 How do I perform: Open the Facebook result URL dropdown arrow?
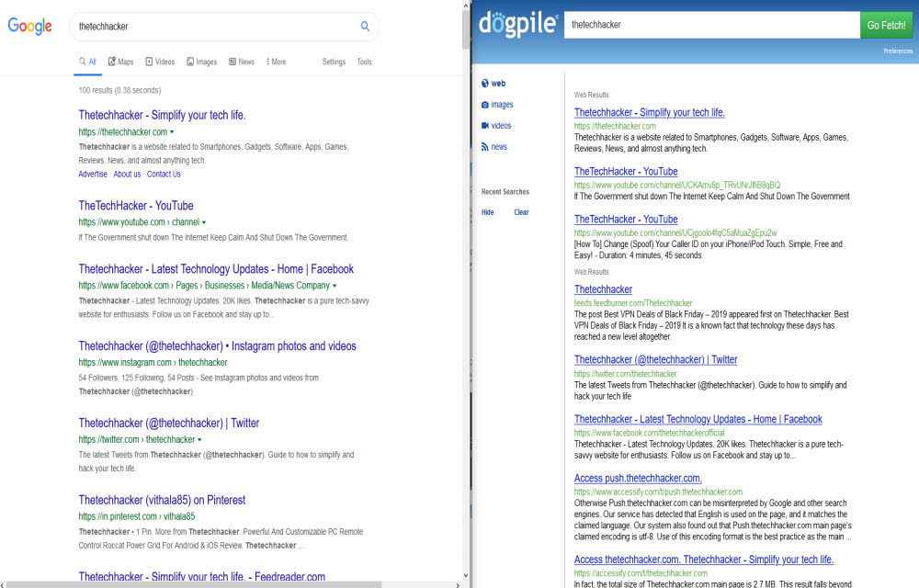(335, 286)
